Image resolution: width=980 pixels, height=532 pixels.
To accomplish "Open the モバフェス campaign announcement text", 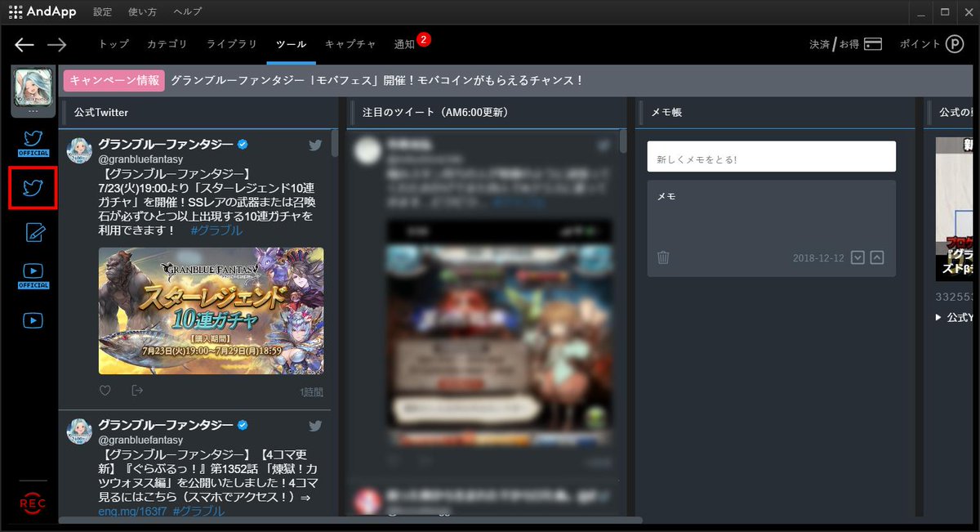I will pyautogui.click(x=377, y=80).
